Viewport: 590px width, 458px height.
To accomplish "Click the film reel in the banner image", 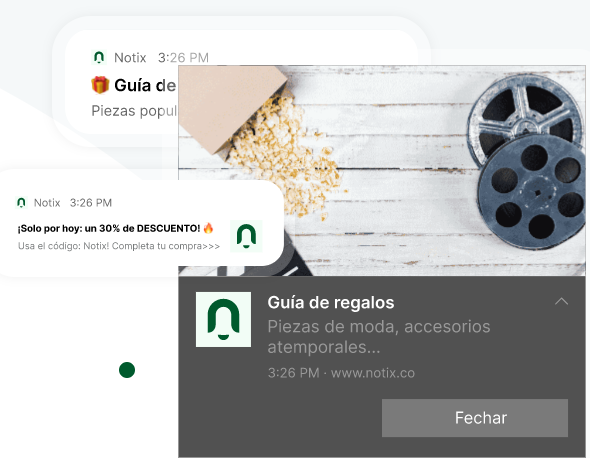I will 527,162.
